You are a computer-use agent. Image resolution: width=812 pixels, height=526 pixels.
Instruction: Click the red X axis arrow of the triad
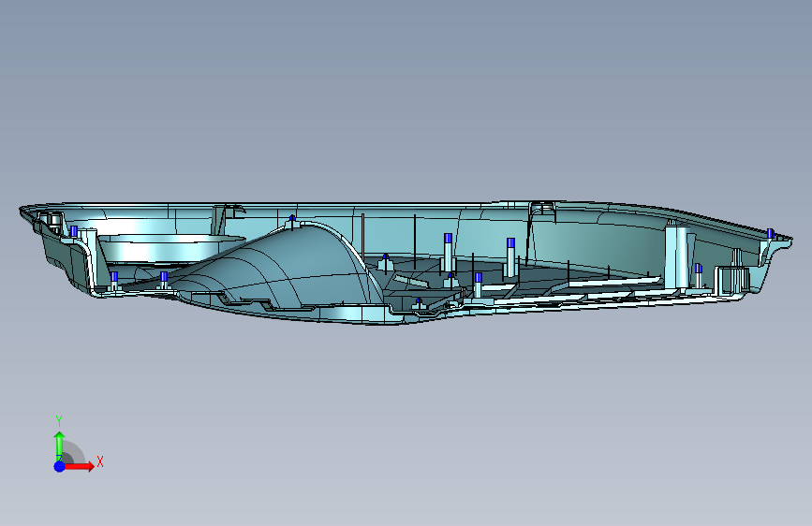(80, 466)
